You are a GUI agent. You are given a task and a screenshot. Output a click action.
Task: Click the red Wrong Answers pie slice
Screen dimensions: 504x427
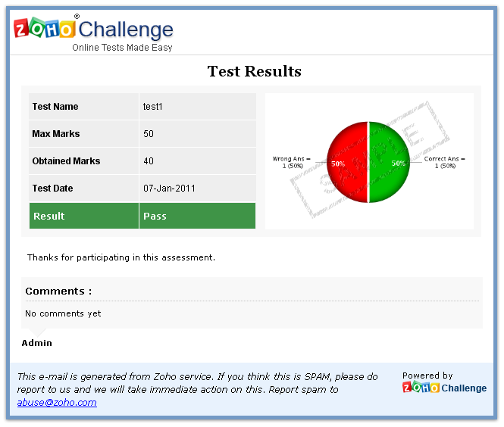(x=347, y=163)
